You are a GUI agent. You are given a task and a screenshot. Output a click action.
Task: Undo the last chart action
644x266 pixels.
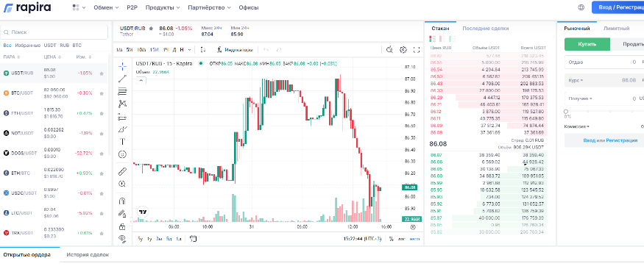(266, 49)
